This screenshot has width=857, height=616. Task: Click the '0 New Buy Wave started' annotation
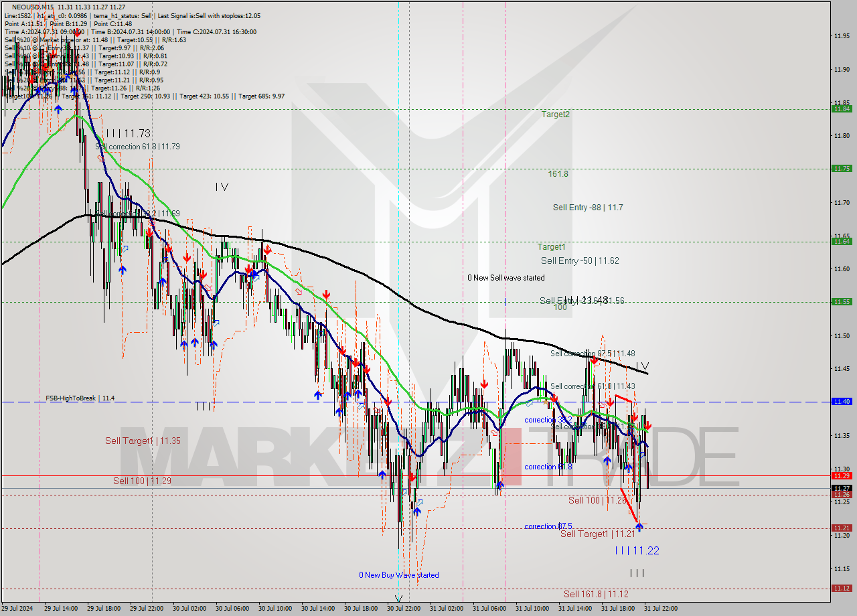tap(399, 575)
